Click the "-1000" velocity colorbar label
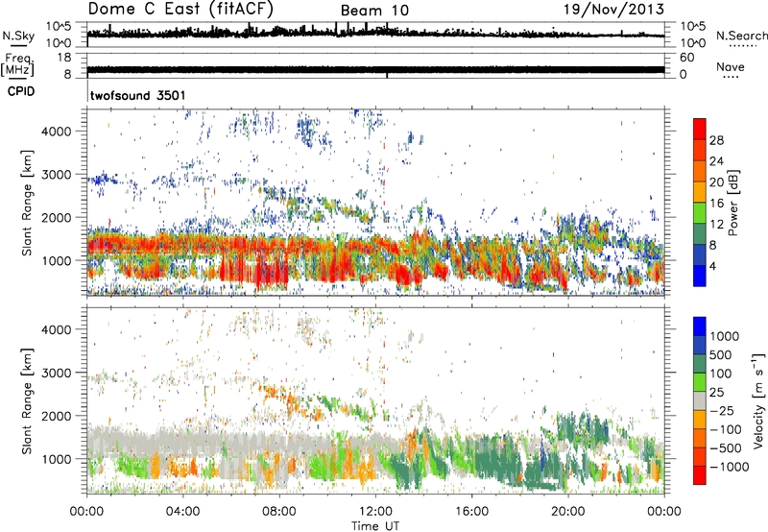 (730, 467)
